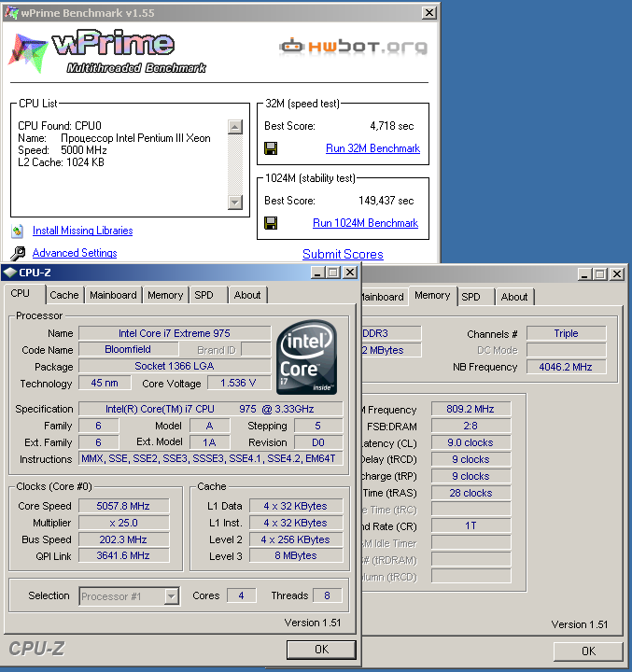Minimize the rear CPU-Z Memory window
The height and width of the screenshot is (672, 632).
coord(584,274)
